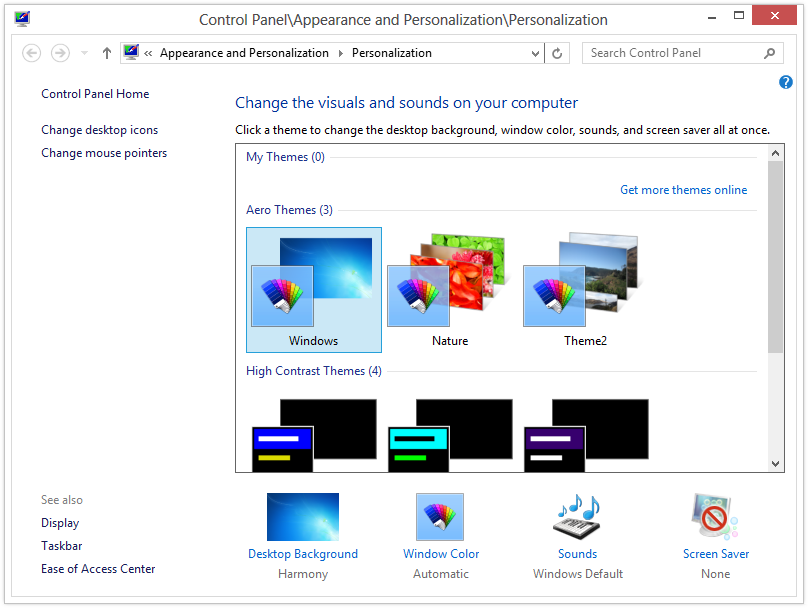Open Help via blue question mark

(785, 82)
